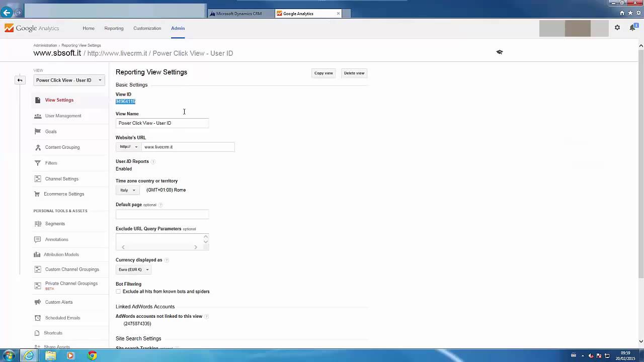Open browser Tools gear icon

point(638,13)
